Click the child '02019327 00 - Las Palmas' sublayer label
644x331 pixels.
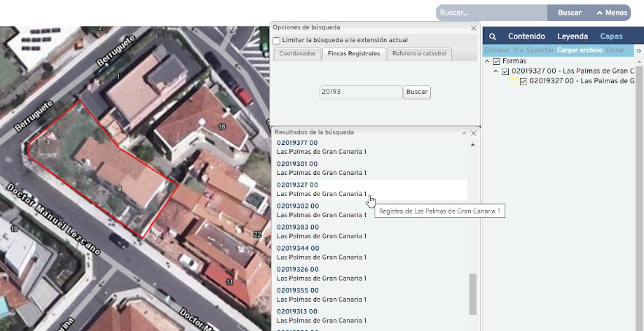click(582, 81)
